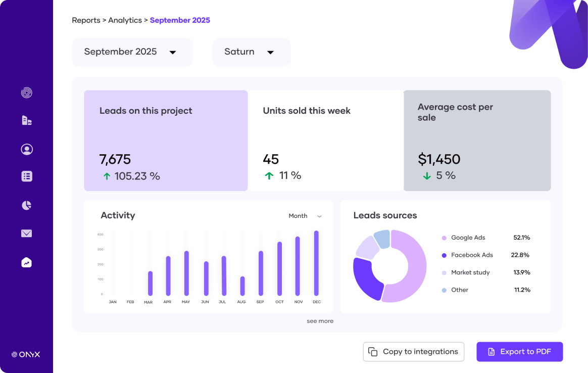The width and height of the screenshot is (588, 373).
Task: Open the user profile icon in the sidebar
Action: [x=26, y=149]
